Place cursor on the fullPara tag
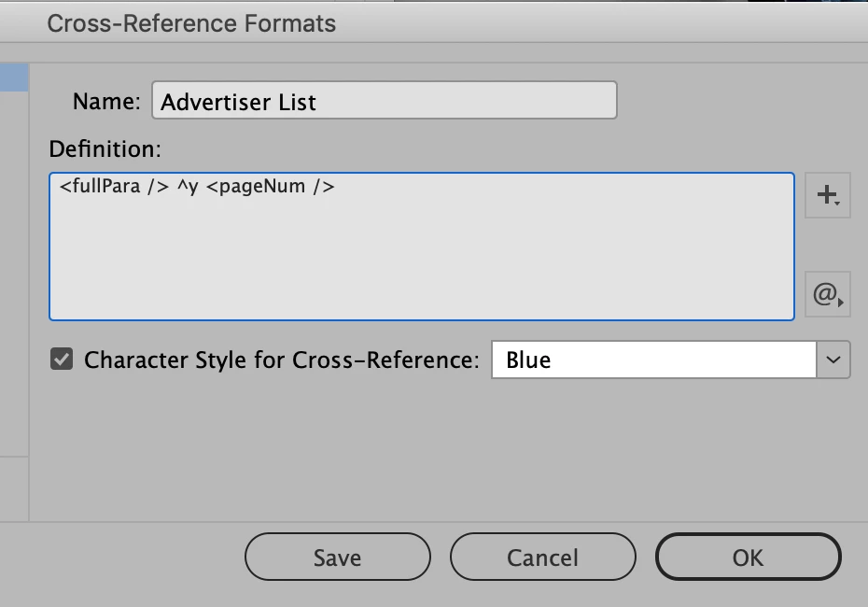 click(103, 187)
